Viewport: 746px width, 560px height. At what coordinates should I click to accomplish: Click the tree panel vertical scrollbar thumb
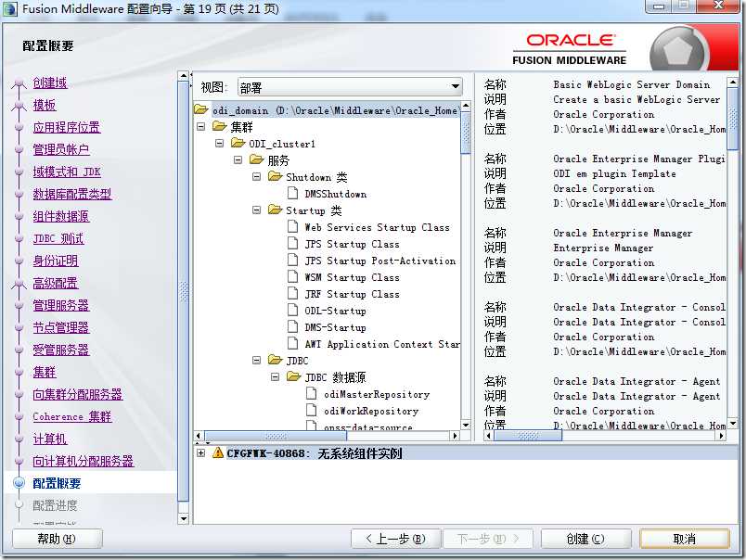coord(466,133)
